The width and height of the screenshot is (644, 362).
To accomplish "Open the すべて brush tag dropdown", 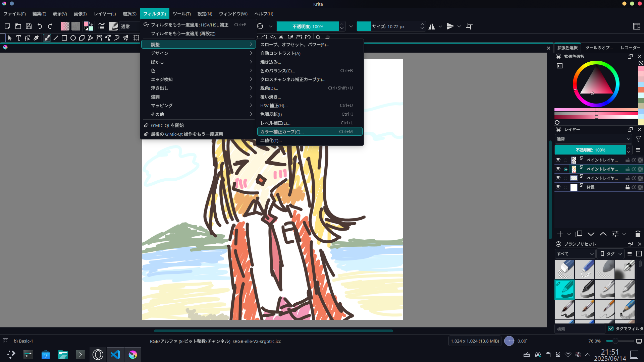I will click(575, 254).
